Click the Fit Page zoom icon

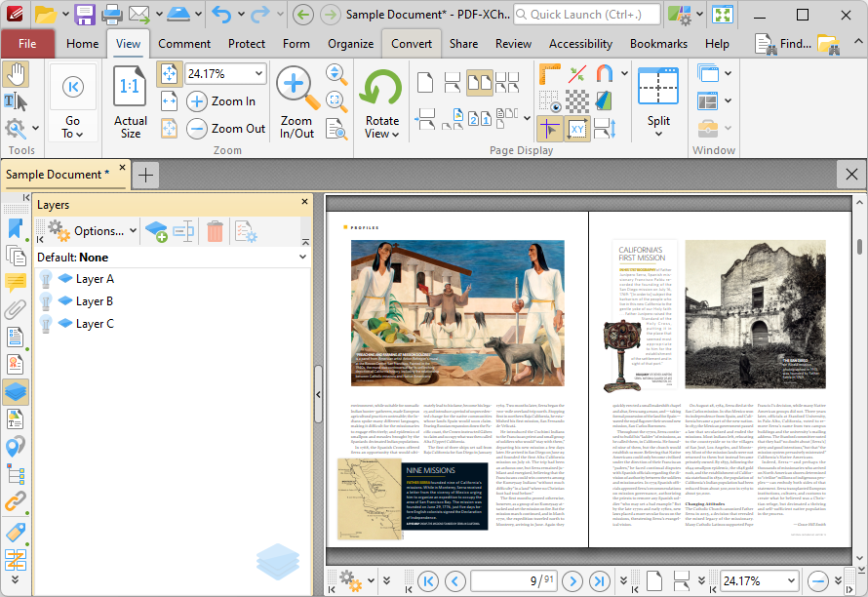(170, 74)
